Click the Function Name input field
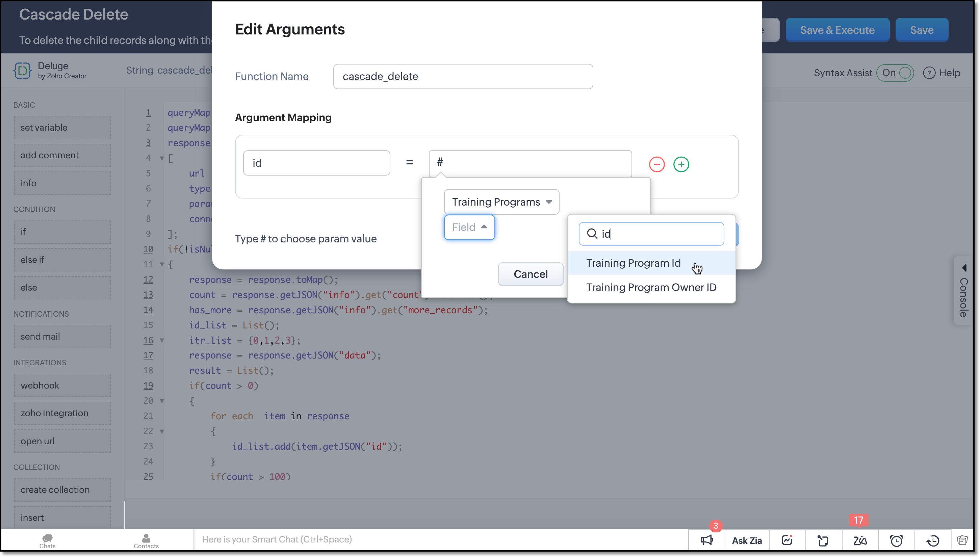The image size is (980, 557). pyautogui.click(x=463, y=77)
